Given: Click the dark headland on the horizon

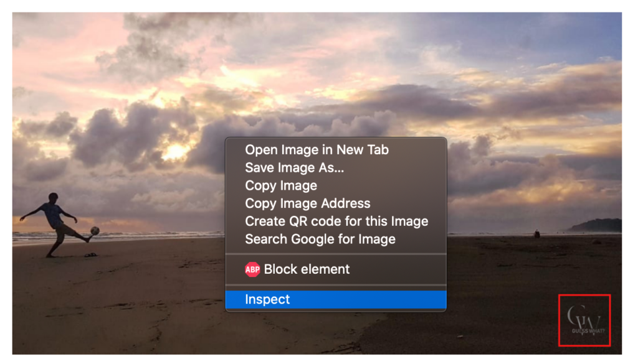Looking at the screenshot, I should pyautogui.click(x=597, y=225).
